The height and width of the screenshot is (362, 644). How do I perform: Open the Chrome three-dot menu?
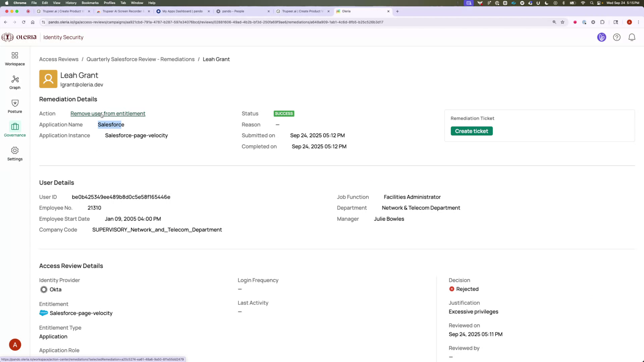[x=639, y=22]
